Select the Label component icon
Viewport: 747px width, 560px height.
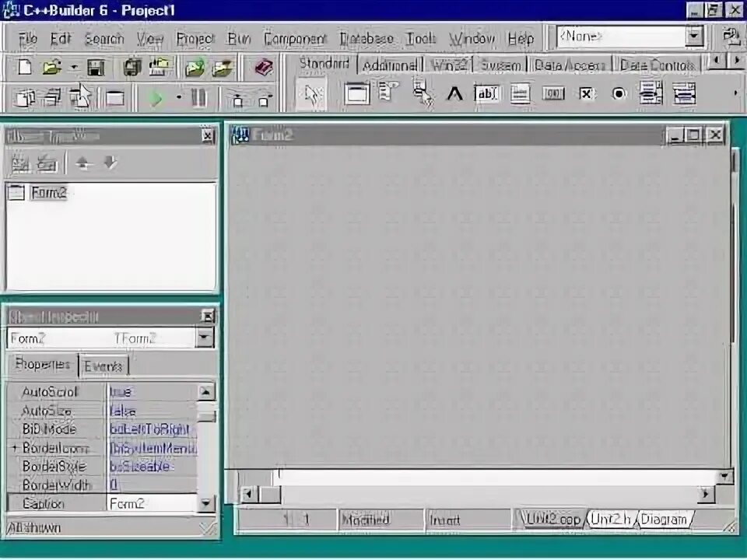coord(454,94)
